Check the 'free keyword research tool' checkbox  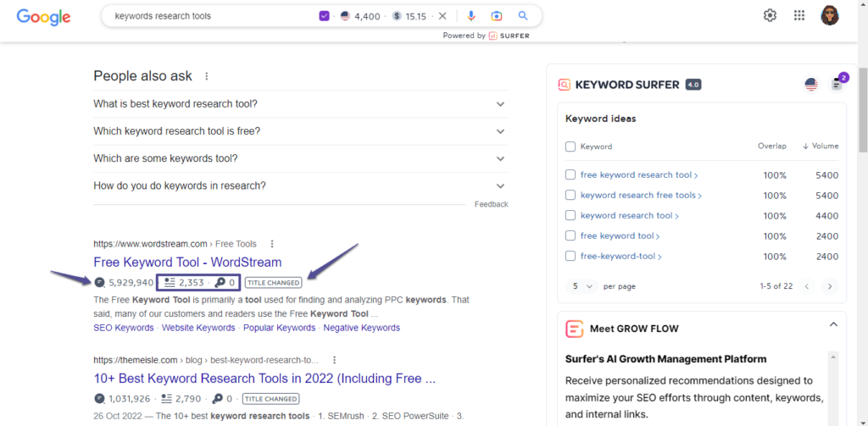pyautogui.click(x=570, y=174)
